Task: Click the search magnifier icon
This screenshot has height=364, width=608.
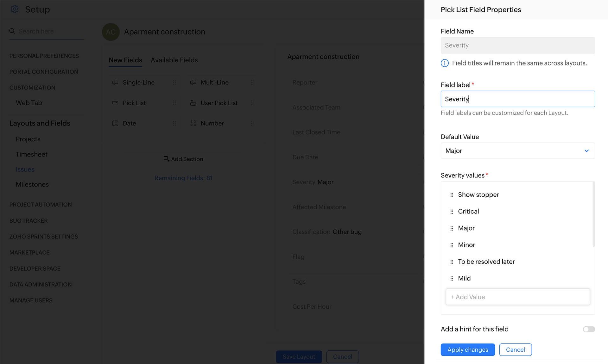Action: tap(12, 31)
